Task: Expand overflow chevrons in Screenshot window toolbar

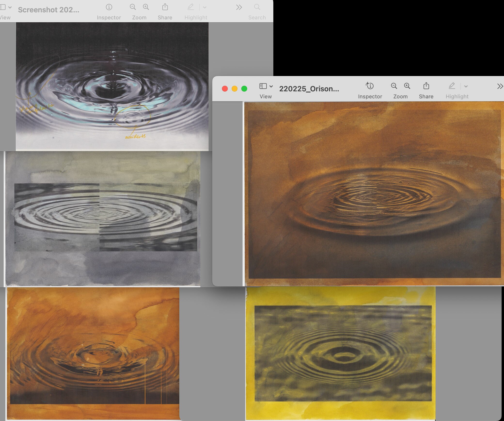Action: [x=239, y=7]
